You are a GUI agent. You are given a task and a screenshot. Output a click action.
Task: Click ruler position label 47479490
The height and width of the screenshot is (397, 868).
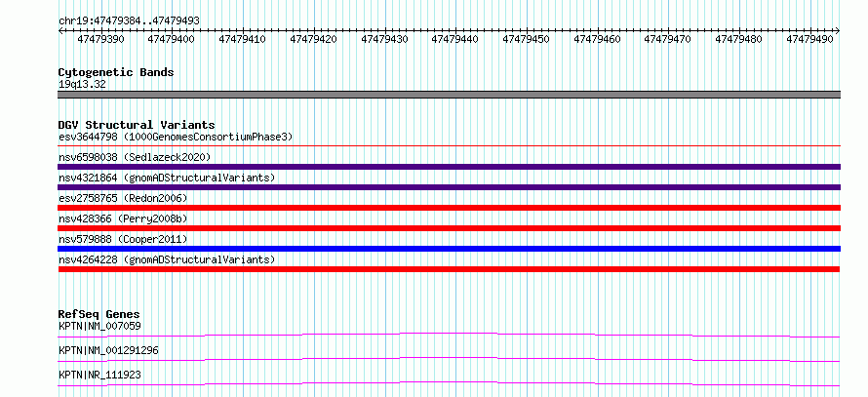click(809, 39)
